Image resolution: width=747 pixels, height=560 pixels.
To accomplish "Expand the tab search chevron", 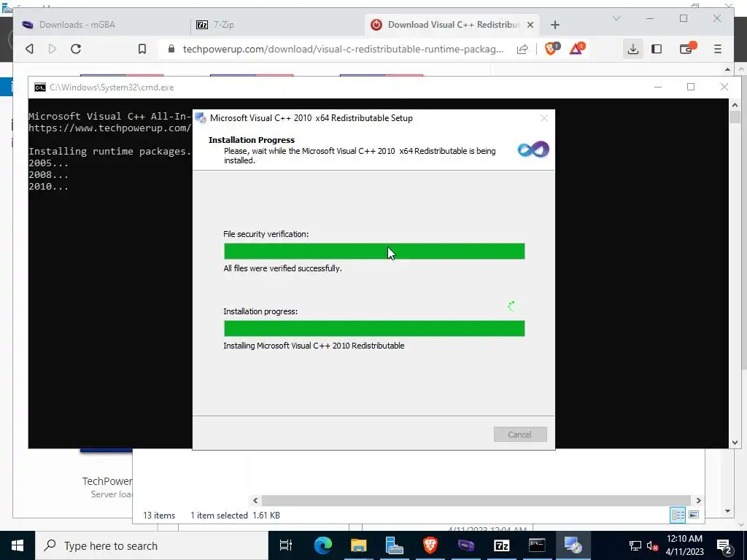I will click(616, 18).
